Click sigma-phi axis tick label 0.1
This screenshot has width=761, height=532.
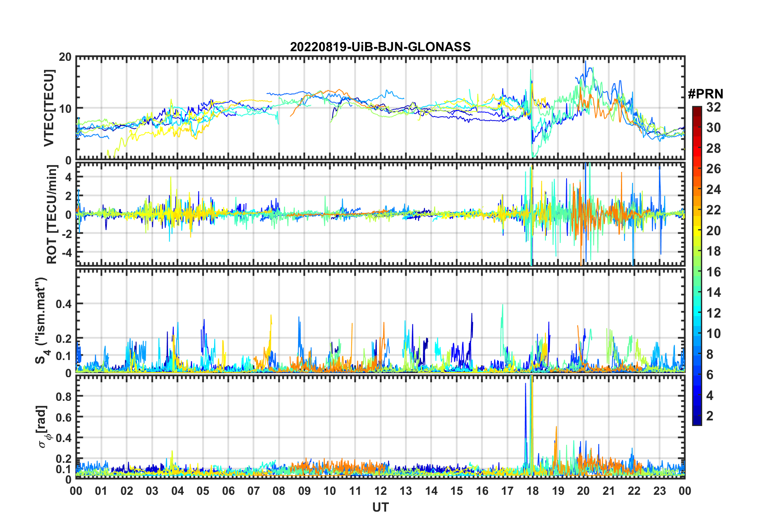coord(64,469)
